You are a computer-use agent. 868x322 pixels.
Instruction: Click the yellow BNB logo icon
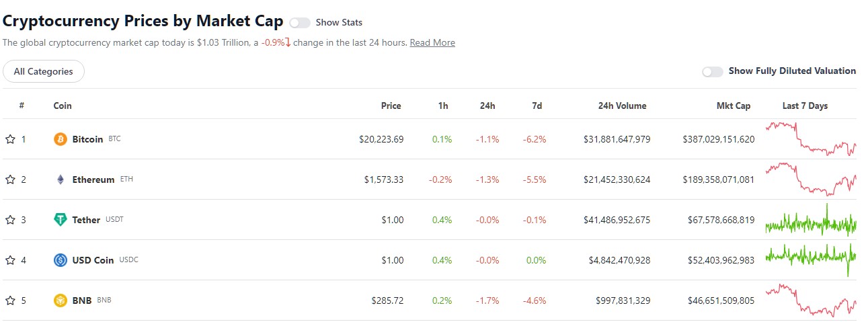pyautogui.click(x=61, y=300)
